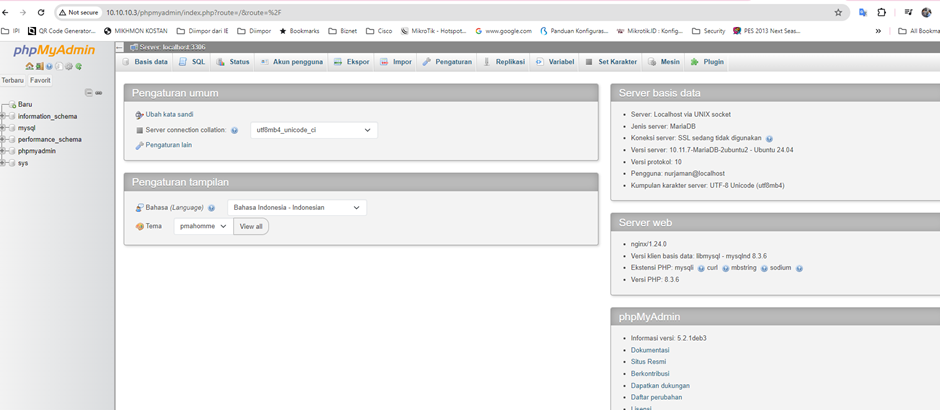Viewport: 940px width, 410px height.
Task: Expand the mysql database tree node
Action: [5, 128]
